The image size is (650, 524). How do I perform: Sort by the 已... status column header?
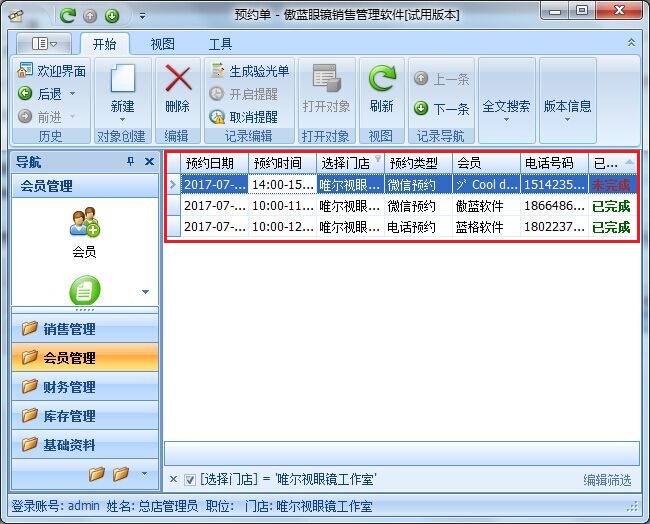click(x=613, y=163)
